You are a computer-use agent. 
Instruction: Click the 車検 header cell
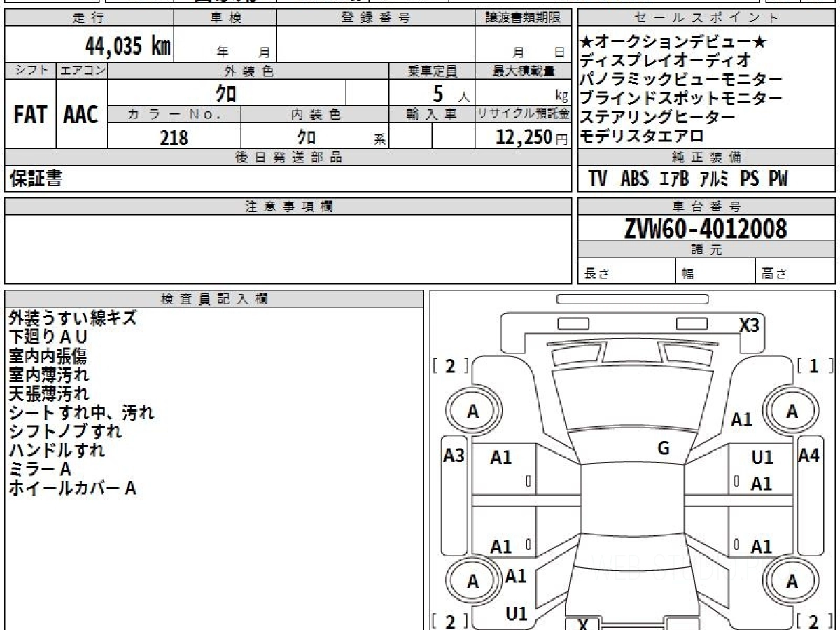[225, 17]
